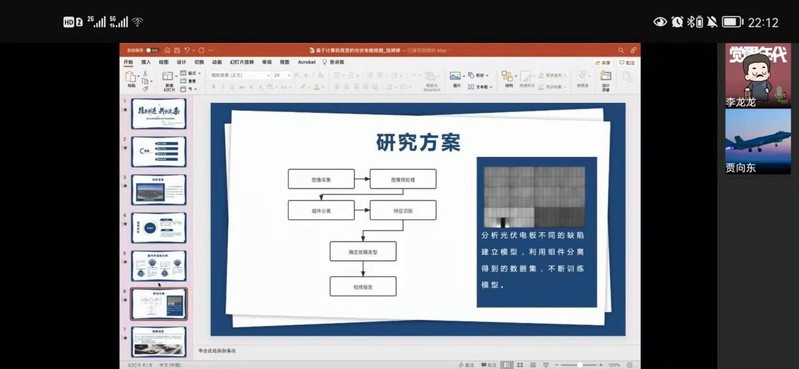Open the Shapes dropdown in ribbon

tap(479, 75)
